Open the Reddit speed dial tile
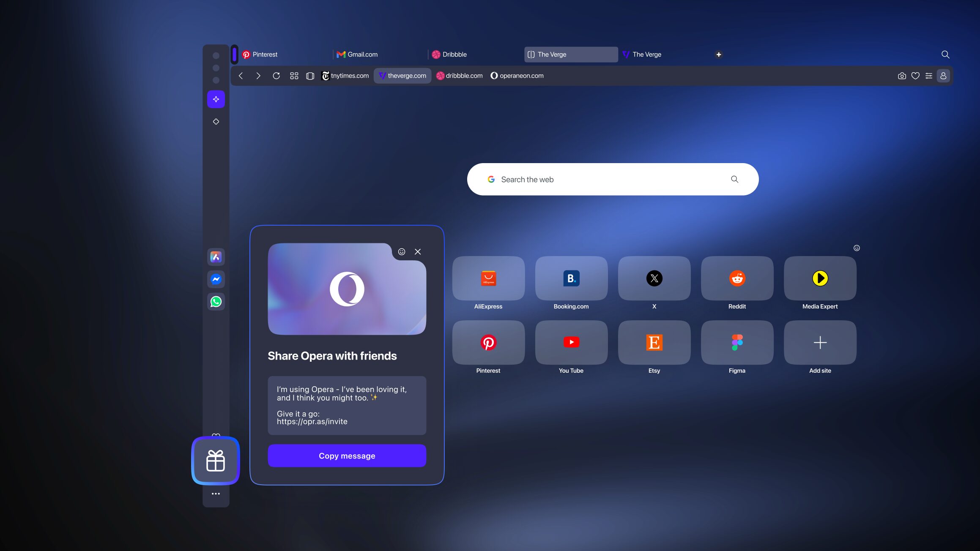 (x=737, y=279)
